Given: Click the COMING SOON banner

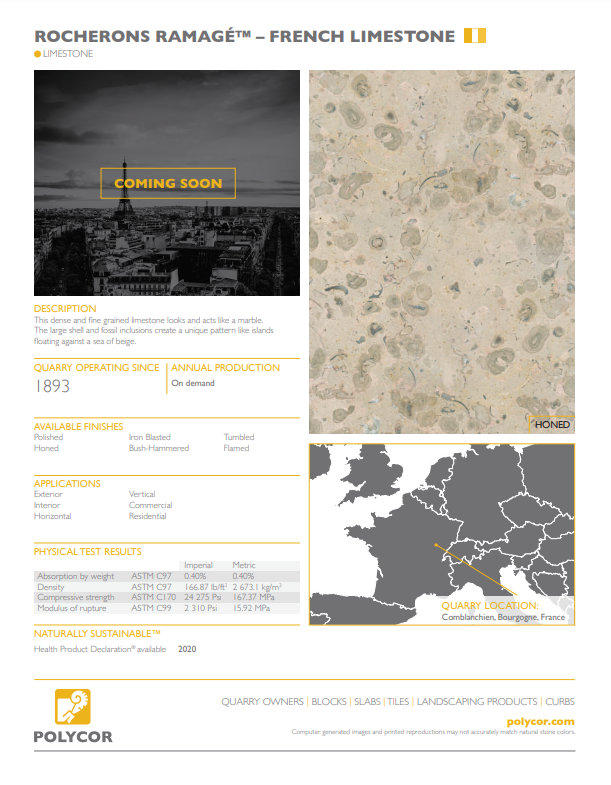Looking at the screenshot, I should (x=168, y=183).
